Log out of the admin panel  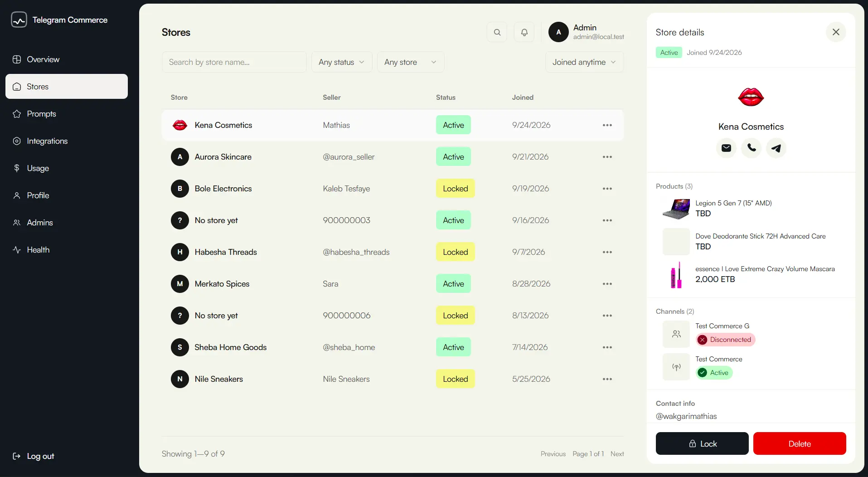coord(34,456)
